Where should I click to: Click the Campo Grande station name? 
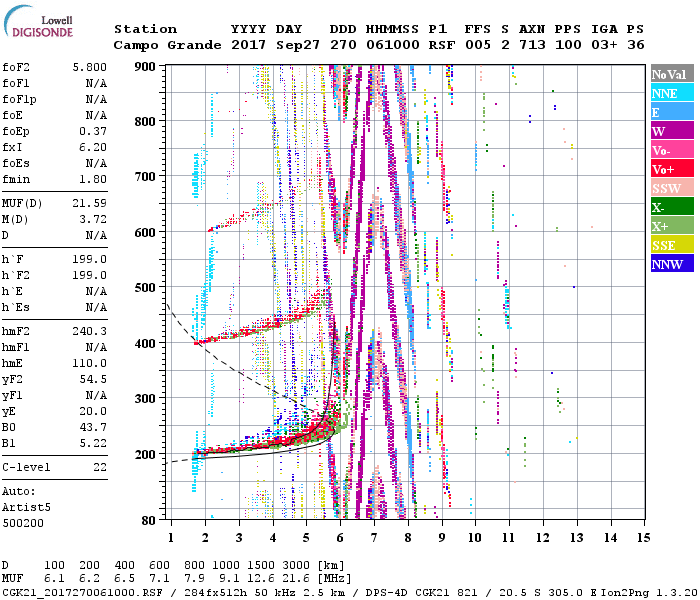[x=167, y=45]
